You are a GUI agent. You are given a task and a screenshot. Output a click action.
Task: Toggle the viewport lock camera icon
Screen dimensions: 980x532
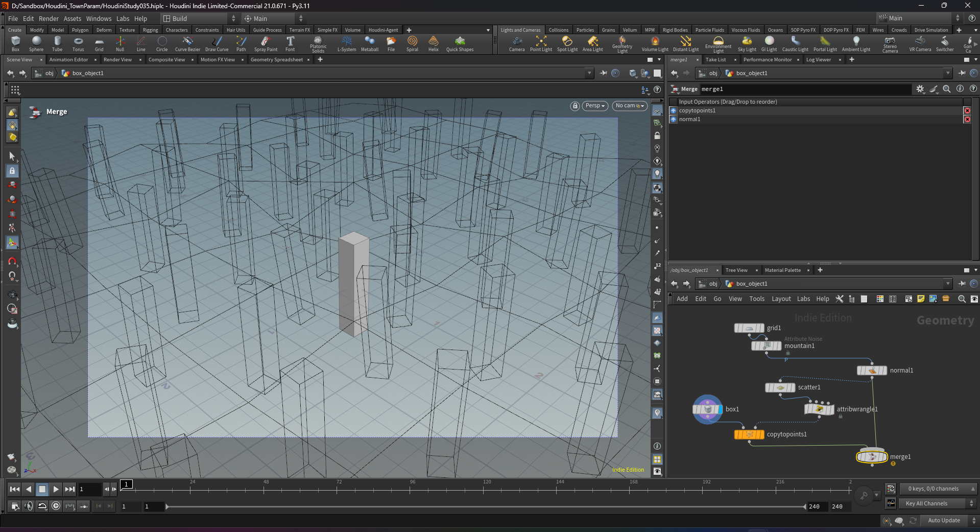pos(575,106)
